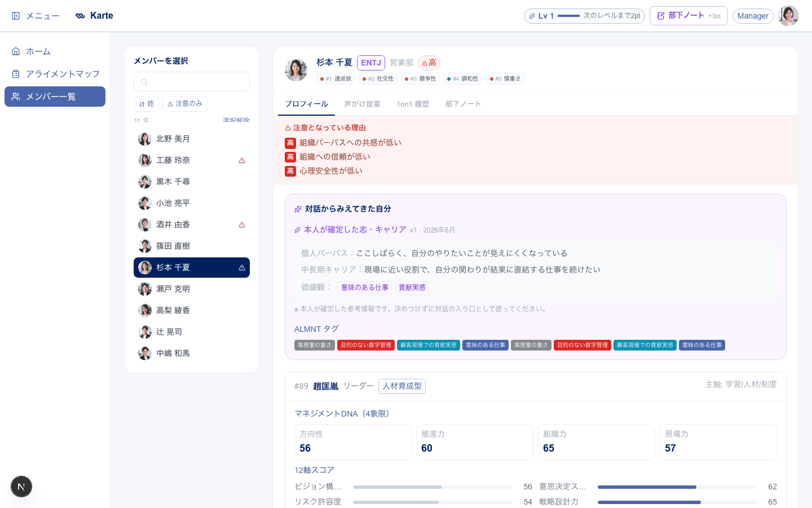Click the Lv 1 level progress badge
812x508 pixels.
coord(584,16)
